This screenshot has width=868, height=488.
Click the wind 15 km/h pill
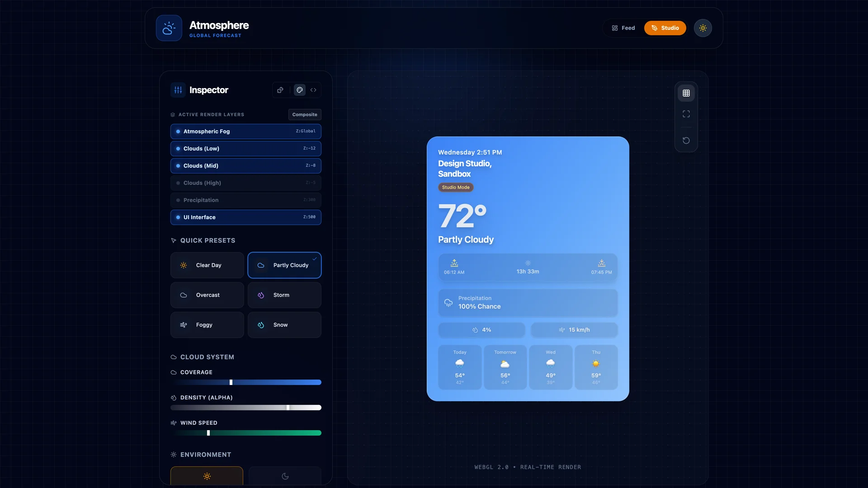pos(574,330)
